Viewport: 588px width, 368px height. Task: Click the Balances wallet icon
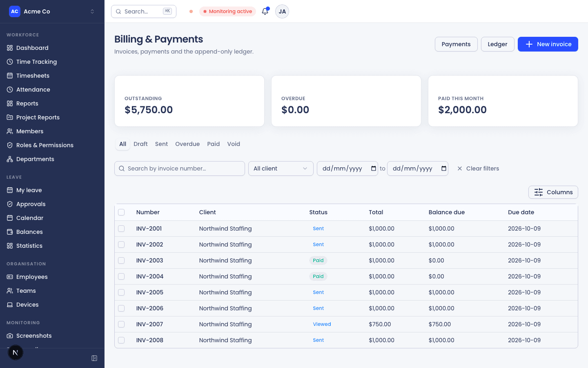[x=10, y=232]
